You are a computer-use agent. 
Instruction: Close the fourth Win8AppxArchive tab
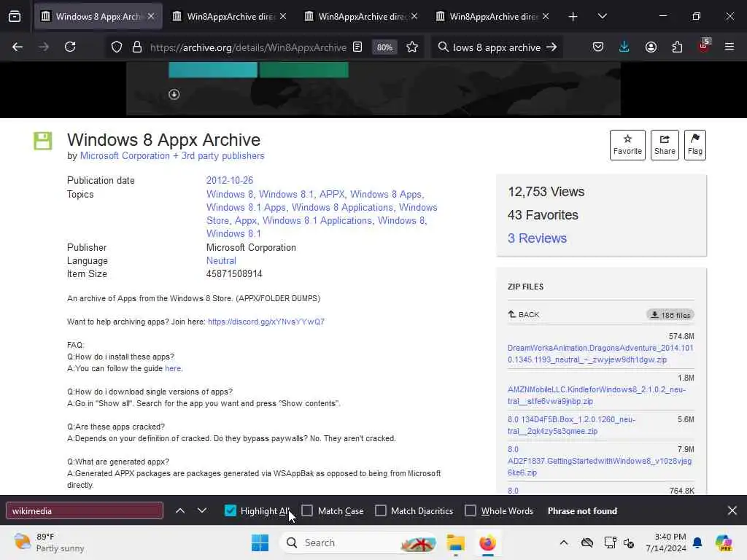click(x=546, y=16)
